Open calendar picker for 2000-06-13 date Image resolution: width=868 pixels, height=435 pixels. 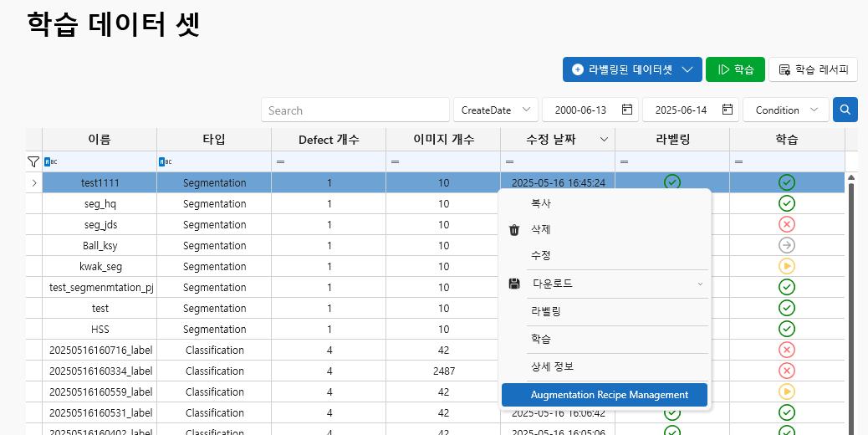(x=626, y=110)
